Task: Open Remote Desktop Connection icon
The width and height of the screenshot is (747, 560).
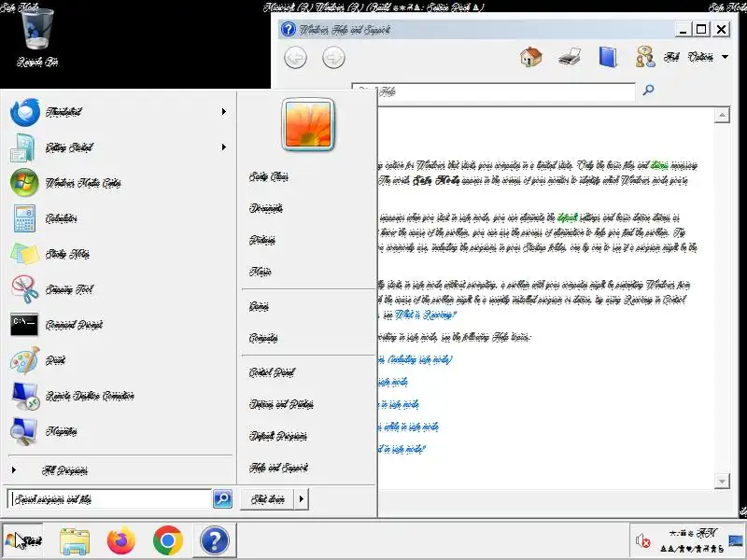Action: pyautogui.click(x=25, y=396)
